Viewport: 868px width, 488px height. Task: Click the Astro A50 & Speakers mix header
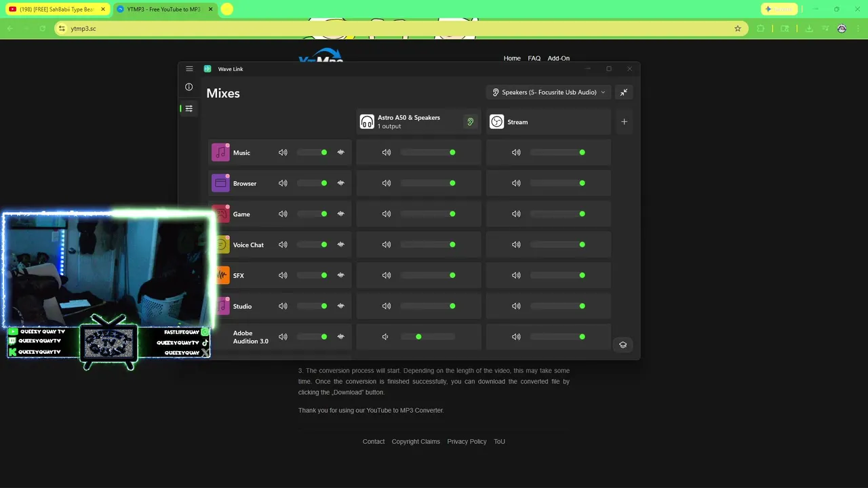tap(418, 122)
